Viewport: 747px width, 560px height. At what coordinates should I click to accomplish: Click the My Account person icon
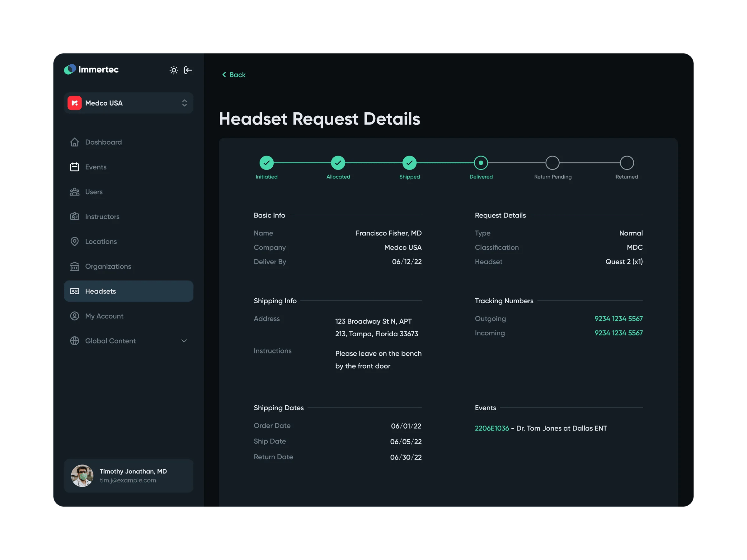click(x=75, y=316)
